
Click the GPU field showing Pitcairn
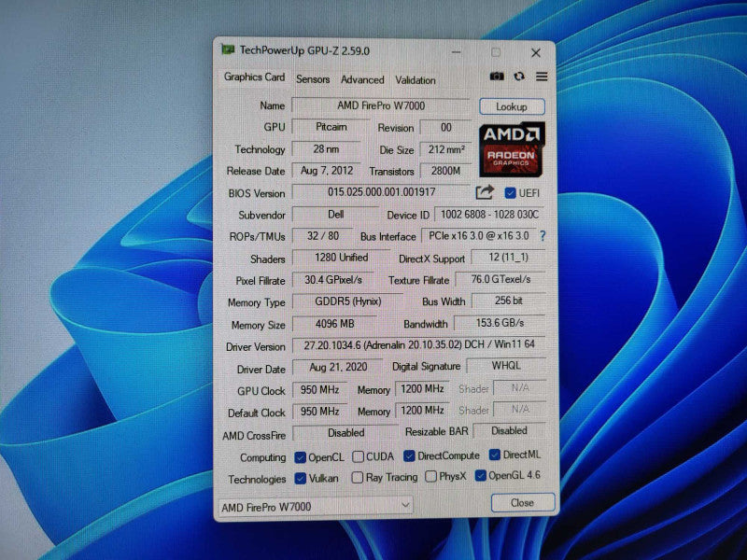(x=331, y=127)
